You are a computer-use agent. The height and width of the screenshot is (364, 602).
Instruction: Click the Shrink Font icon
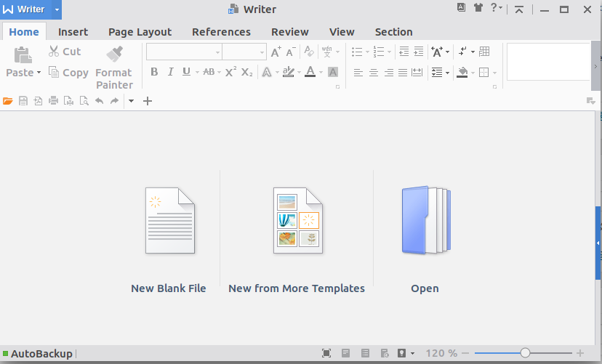(291, 52)
